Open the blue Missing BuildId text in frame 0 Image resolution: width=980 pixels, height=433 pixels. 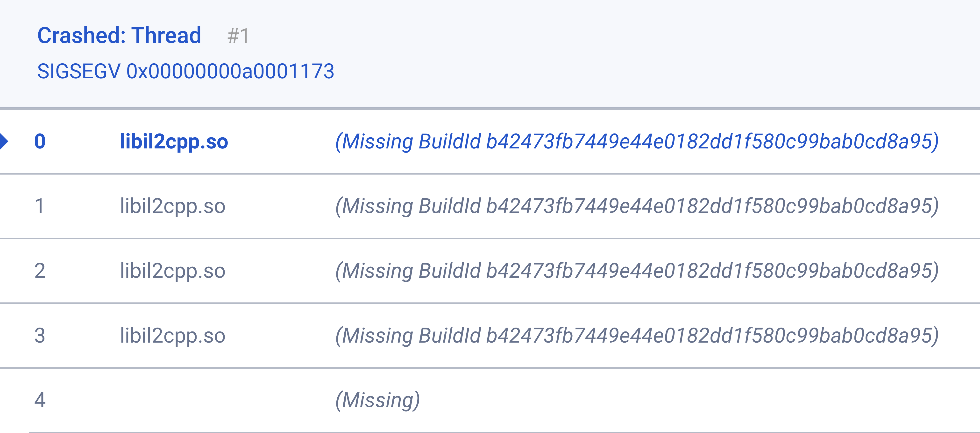pyautogui.click(x=637, y=141)
